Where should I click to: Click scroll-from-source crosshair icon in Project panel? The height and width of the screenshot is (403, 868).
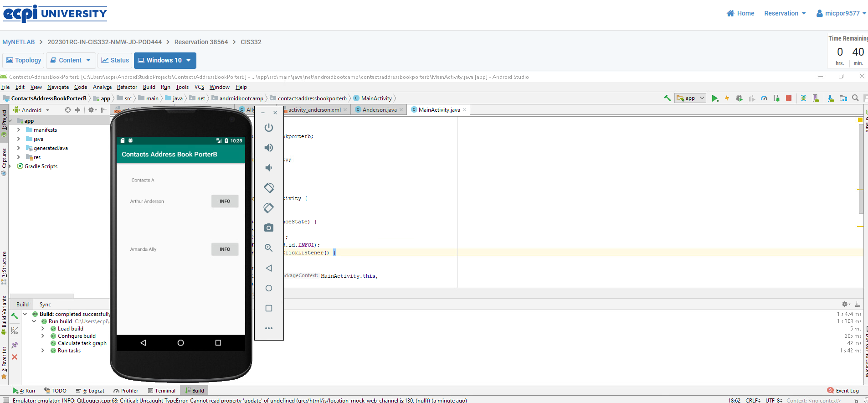coord(68,110)
